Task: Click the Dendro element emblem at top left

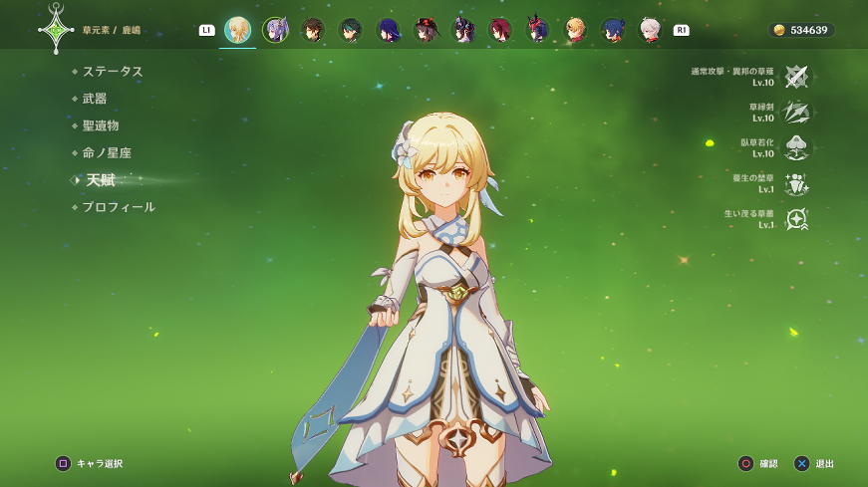Action: click(x=56, y=30)
